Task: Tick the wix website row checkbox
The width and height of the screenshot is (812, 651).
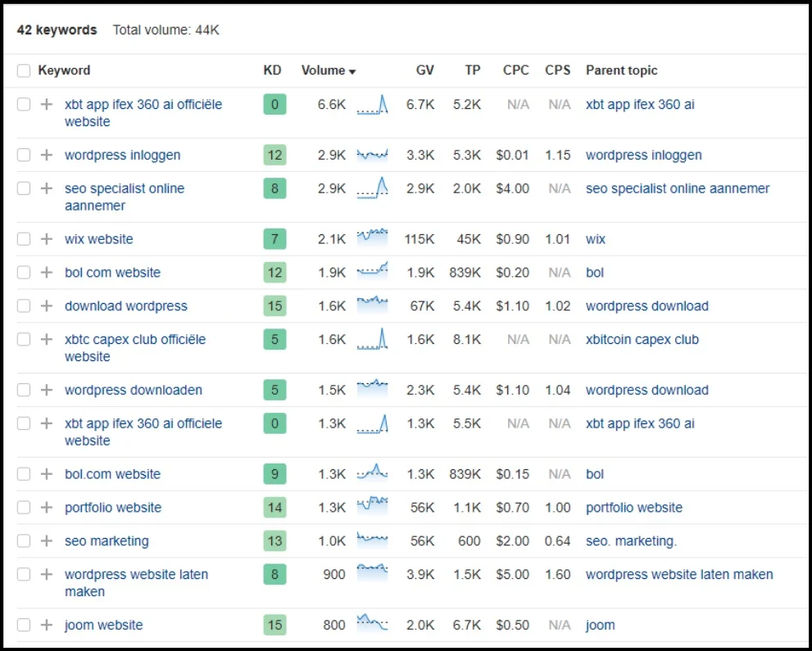Action: point(24,239)
